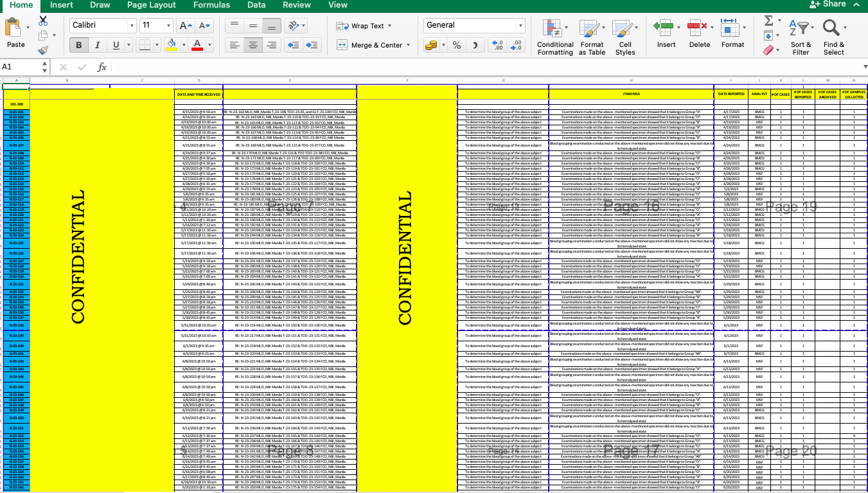Toggle center text horizontally
The height and width of the screenshot is (493, 868).
click(x=253, y=45)
